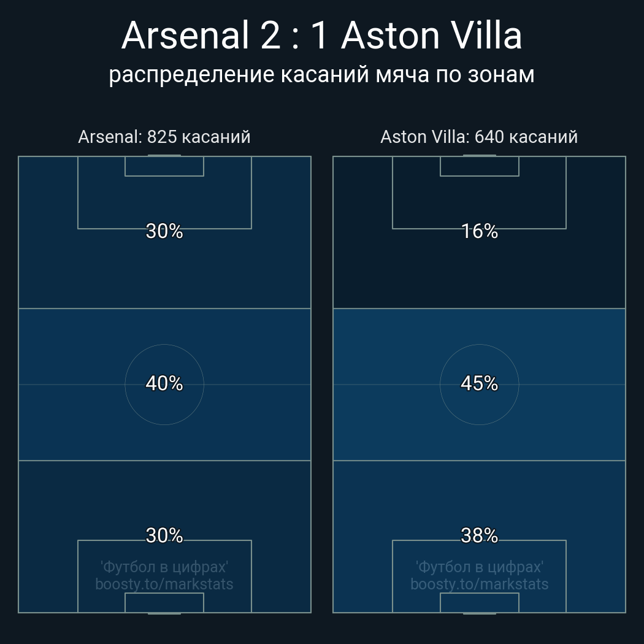Click the top goal marker on Aston Villa pitch
Viewport: 644px width, 644px height.
click(479, 156)
